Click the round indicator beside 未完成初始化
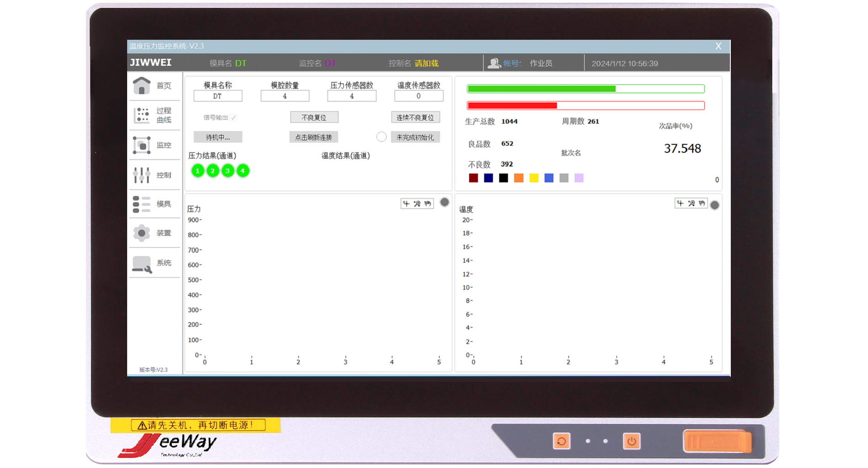 pyautogui.click(x=381, y=137)
